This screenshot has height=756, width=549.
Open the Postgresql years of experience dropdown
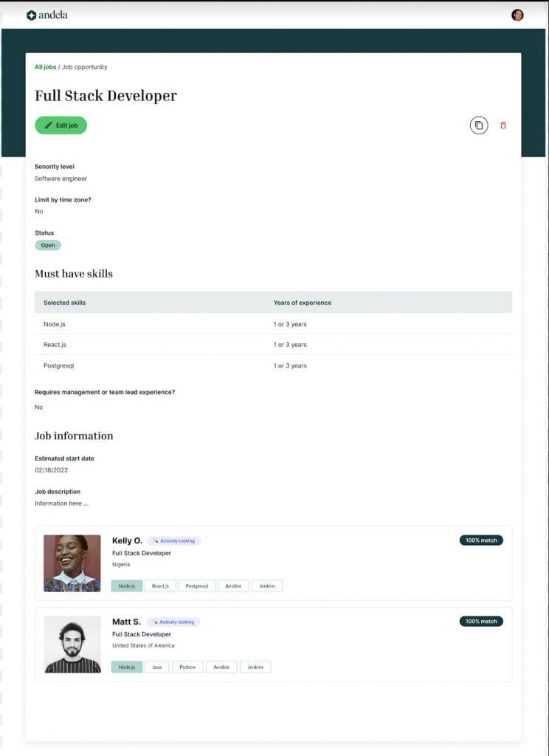tap(291, 365)
